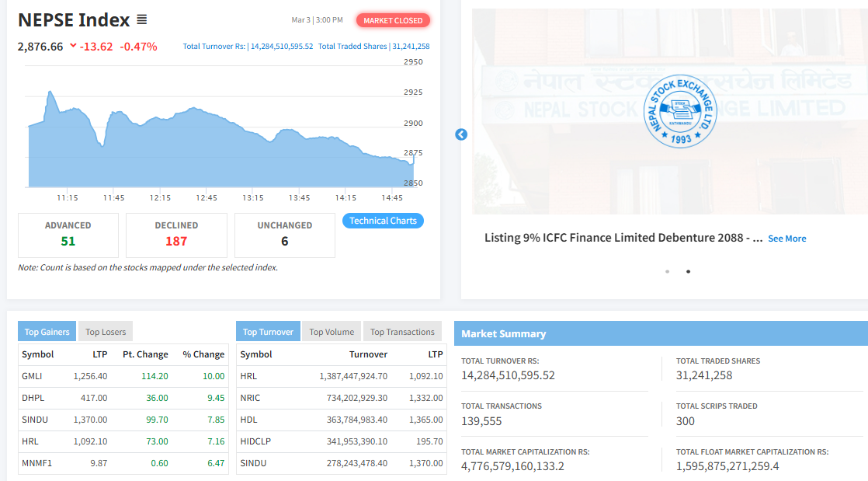Click the Declined count box showing 187
Screen dimensions: 868x481
point(176,235)
